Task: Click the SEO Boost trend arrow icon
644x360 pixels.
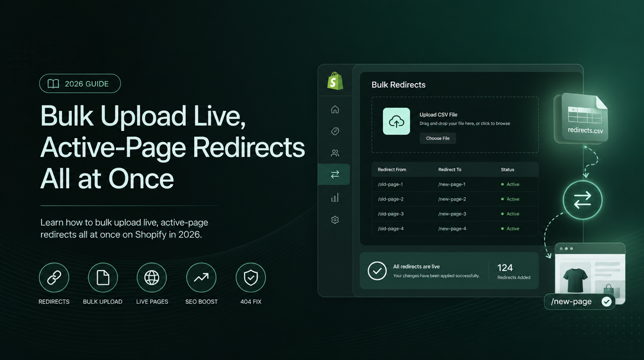Action: pyautogui.click(x=201, y=278)
